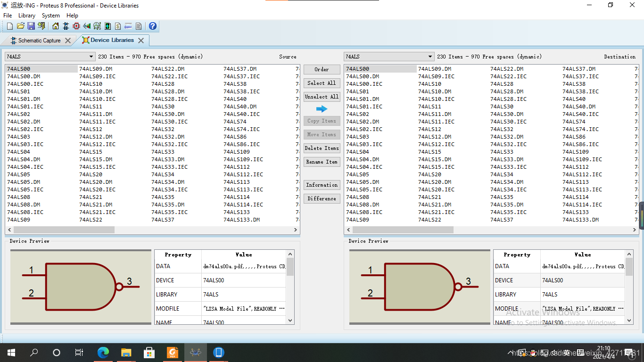Screen dimensions: 644x362
Task: Close the Schematic Capture tab
Action: (68, 41)
